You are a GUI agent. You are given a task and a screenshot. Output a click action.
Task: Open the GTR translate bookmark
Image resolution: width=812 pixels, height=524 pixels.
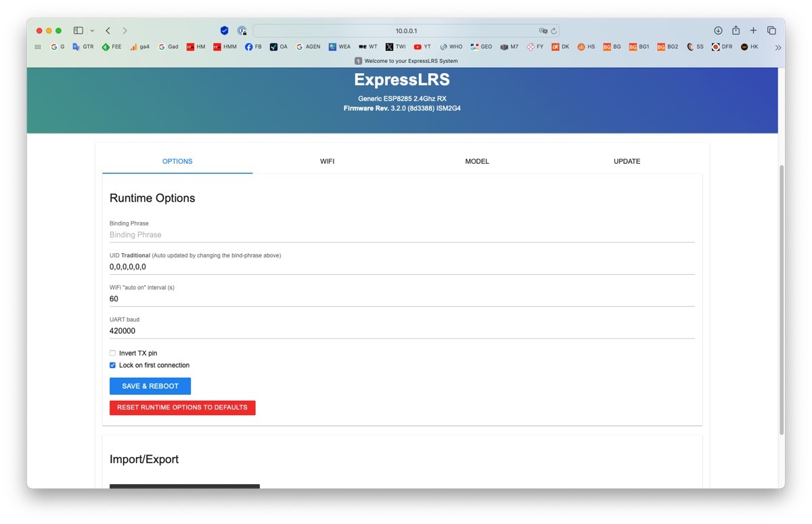[83, 47]
